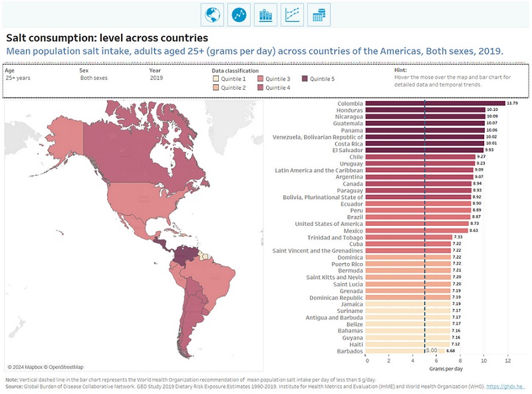Click the Guyana country label
This screenshot has height=394, width=532.
tap(352, 338)
